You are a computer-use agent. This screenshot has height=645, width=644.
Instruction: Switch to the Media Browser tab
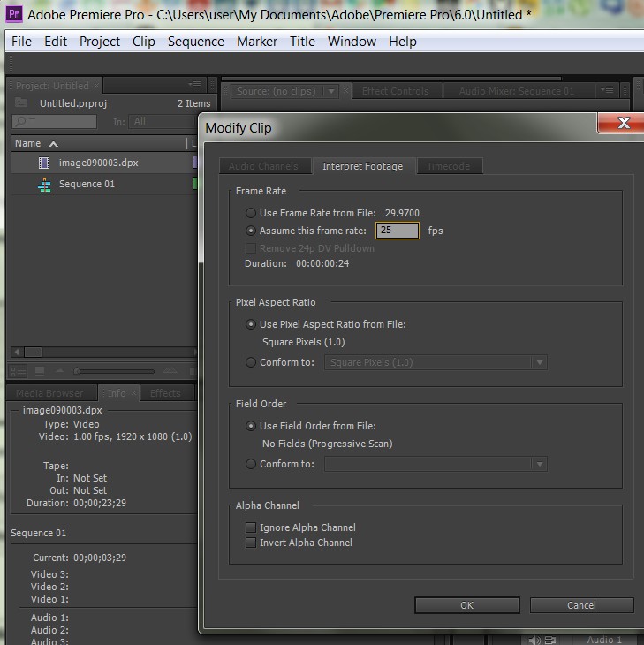[49, 393]
